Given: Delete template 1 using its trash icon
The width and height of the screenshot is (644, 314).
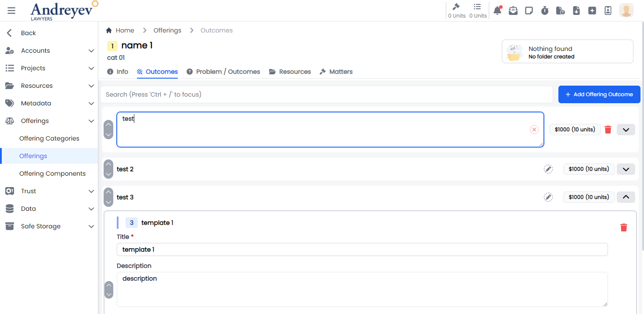Looking at the screenshot, I should click(x=623, y=227).
